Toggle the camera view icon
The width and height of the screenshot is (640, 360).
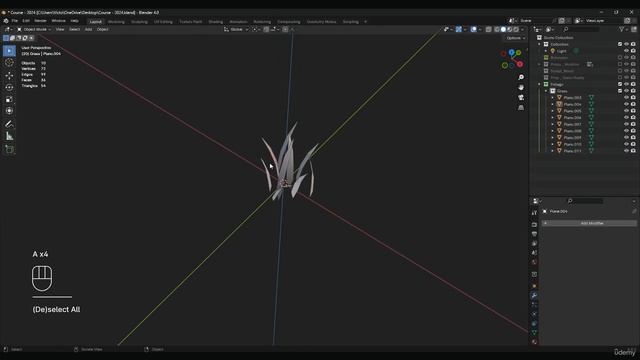tap(521, 98)
